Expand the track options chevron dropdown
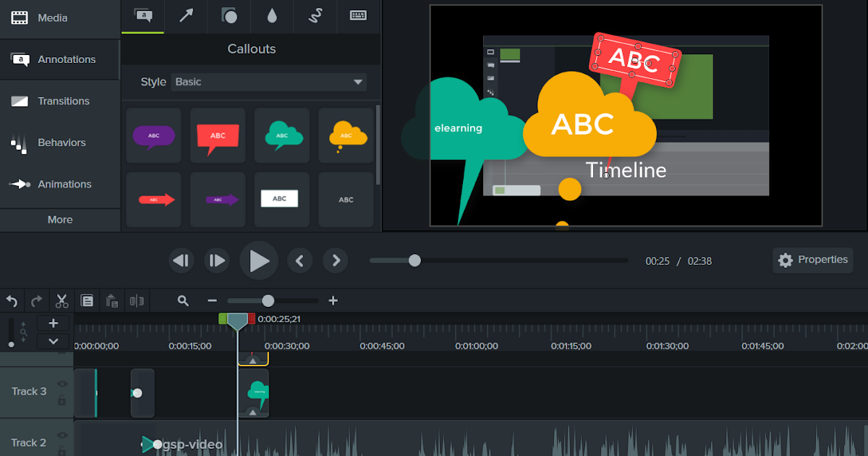The height and width of the screenshot is (456, 868). point(54,341)
